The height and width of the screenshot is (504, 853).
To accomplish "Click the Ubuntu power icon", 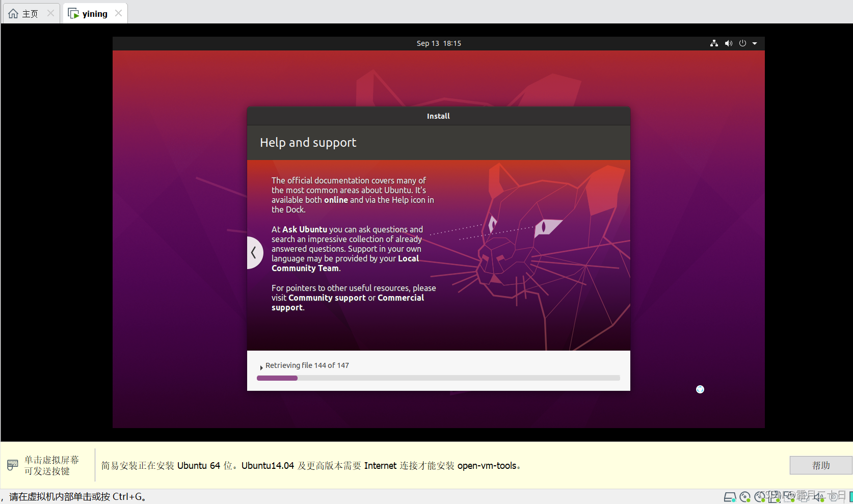I will tap(743, 43).
